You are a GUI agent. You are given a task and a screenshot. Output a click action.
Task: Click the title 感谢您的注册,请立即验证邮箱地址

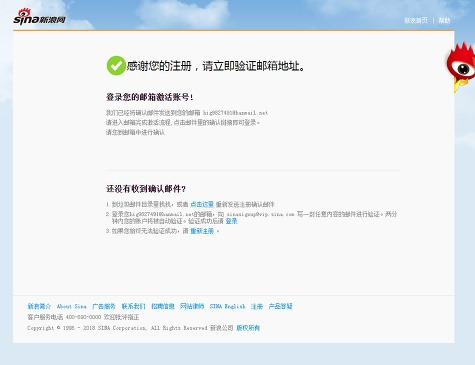pyautogui.click(x=216, y=66)
